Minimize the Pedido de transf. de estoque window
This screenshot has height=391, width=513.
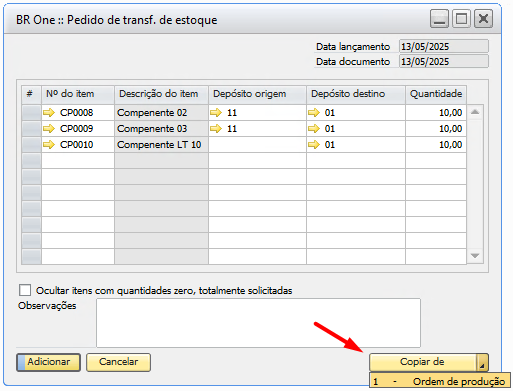click(x=439, y=19)
